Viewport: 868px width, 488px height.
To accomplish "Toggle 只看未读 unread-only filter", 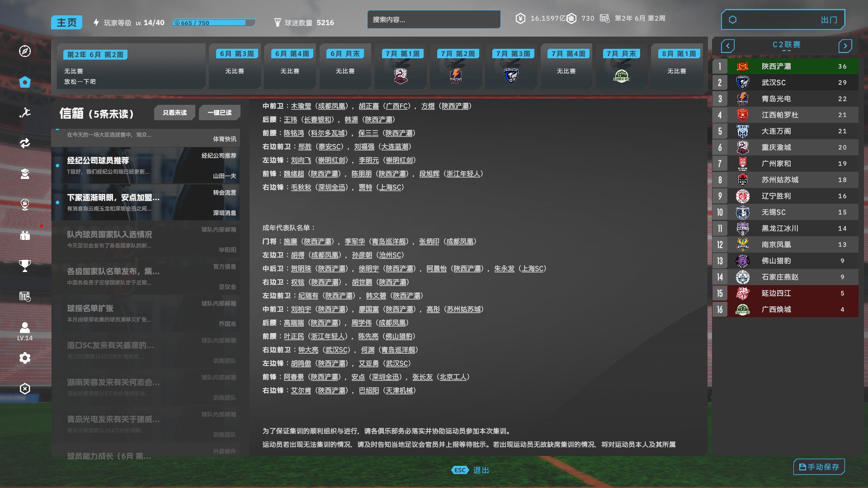I will pyautogui.click(x=175, y=113).
